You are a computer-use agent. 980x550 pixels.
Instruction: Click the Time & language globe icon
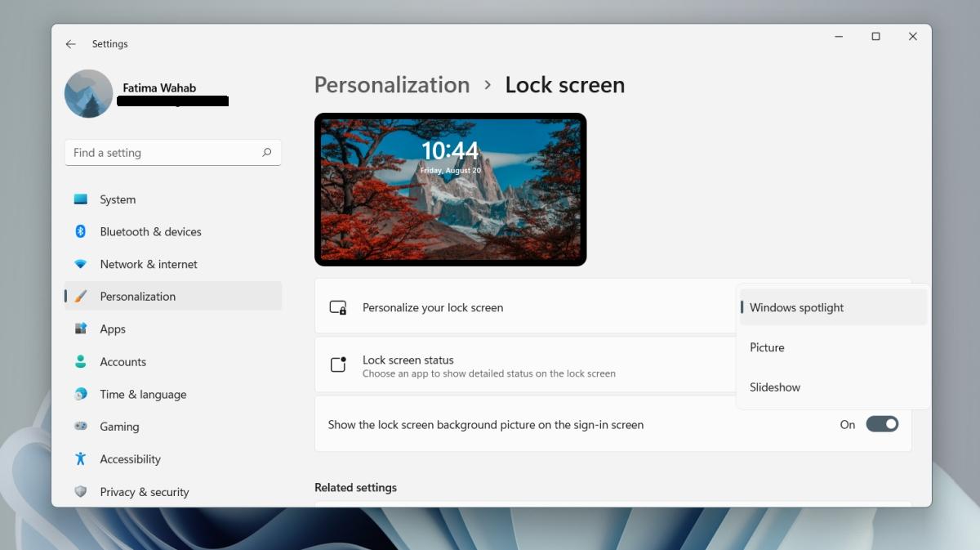80,394
